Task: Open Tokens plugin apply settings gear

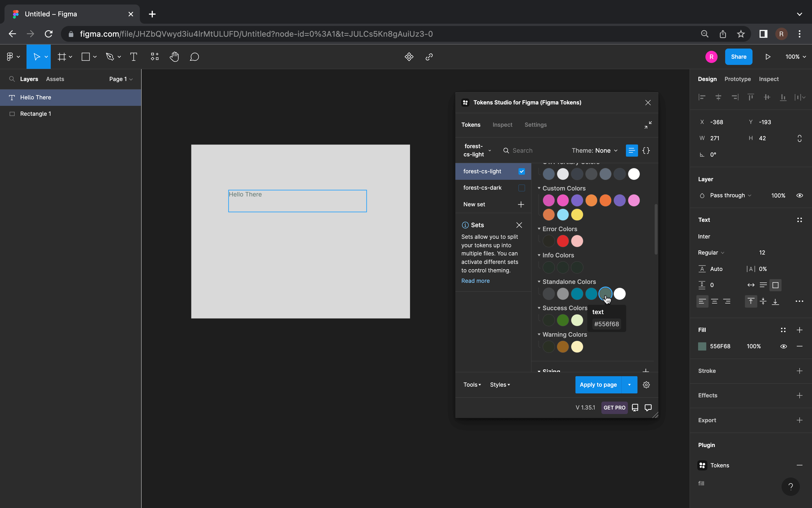Action: tap(646, 385)
